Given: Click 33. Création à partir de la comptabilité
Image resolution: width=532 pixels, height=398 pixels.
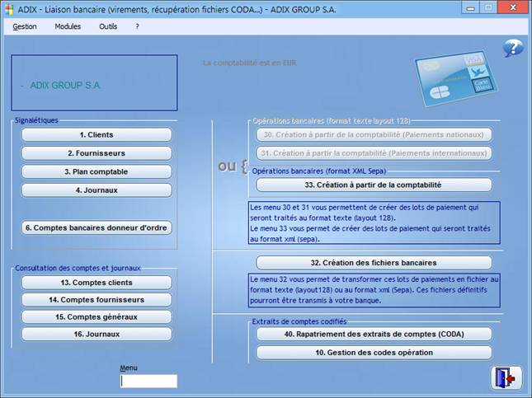Looking at the screenshot, I should [374, 185].
